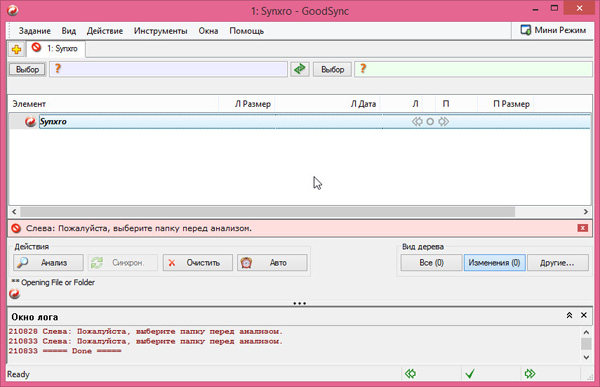Click the Синхрон. button
The image size is (600, 387).
point(122,263)
